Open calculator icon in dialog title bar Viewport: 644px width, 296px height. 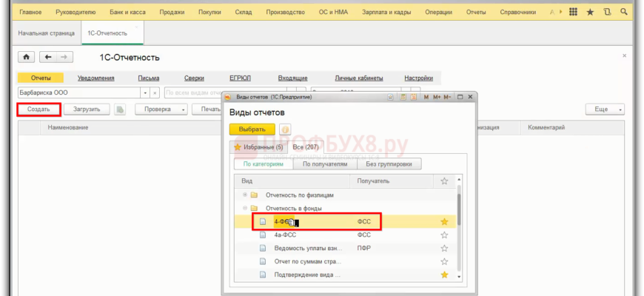coord(403,97)
